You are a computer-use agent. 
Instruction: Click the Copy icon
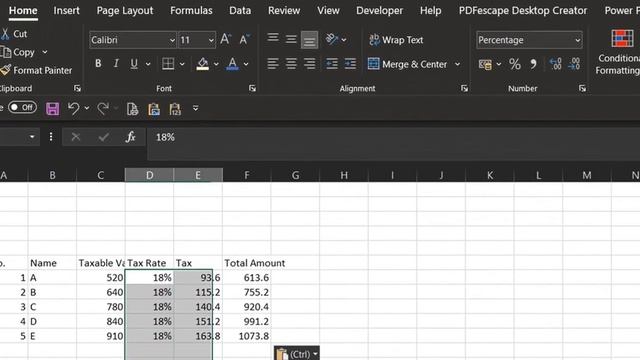6,52
